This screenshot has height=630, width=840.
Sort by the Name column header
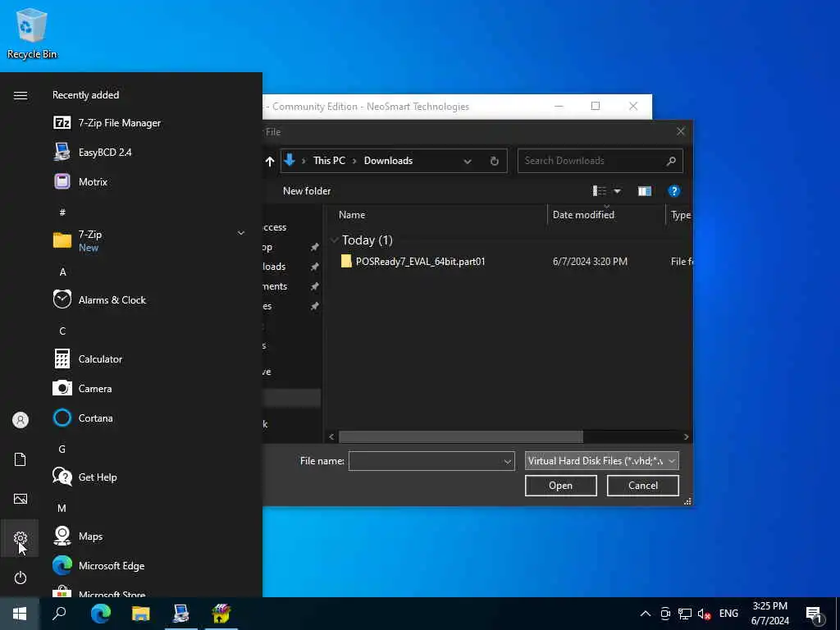[352, 215]
